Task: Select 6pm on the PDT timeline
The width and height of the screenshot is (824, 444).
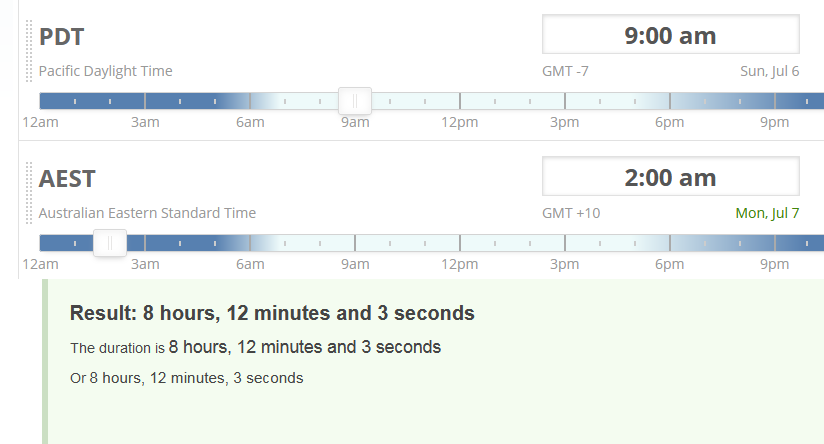Action: pyautogui.click(x=670, y=101)
